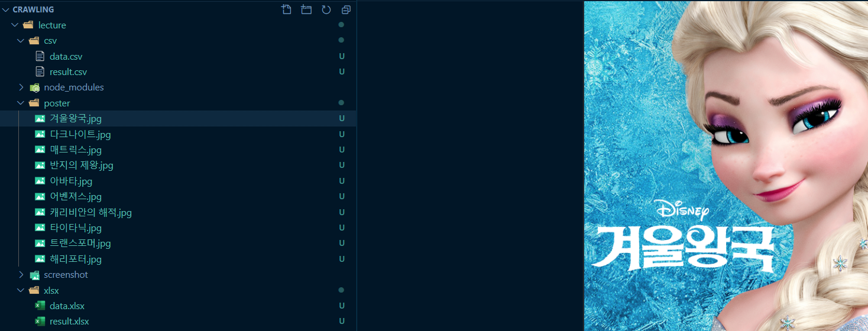Click the csv folder icon
Screen dimensions: 868x331
(x=34, y=41)
